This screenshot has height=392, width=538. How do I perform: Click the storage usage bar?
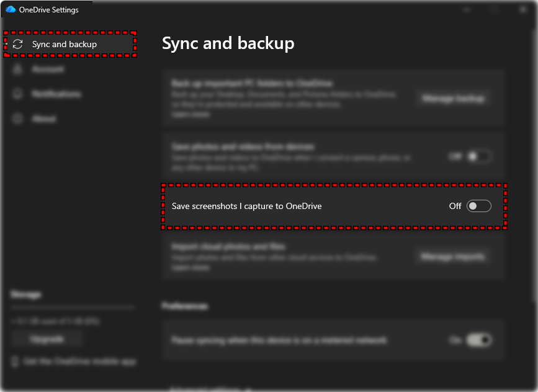click(x=73, y=308)
